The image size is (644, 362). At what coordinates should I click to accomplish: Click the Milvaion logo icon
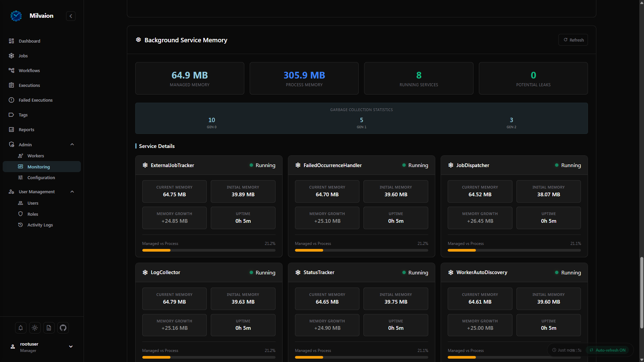tap(16, 16)
